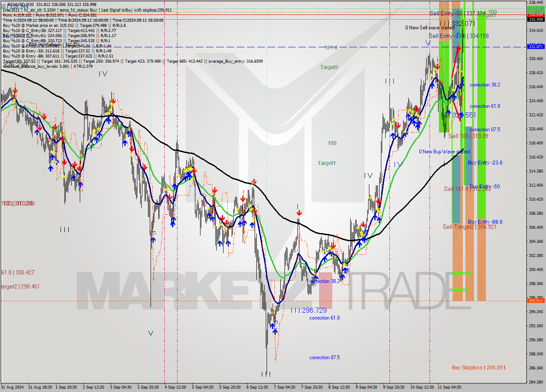This screenshot has height=392, width=546.
Task: Click the 322.420 price axis label
Action: (x=536, y=115)
